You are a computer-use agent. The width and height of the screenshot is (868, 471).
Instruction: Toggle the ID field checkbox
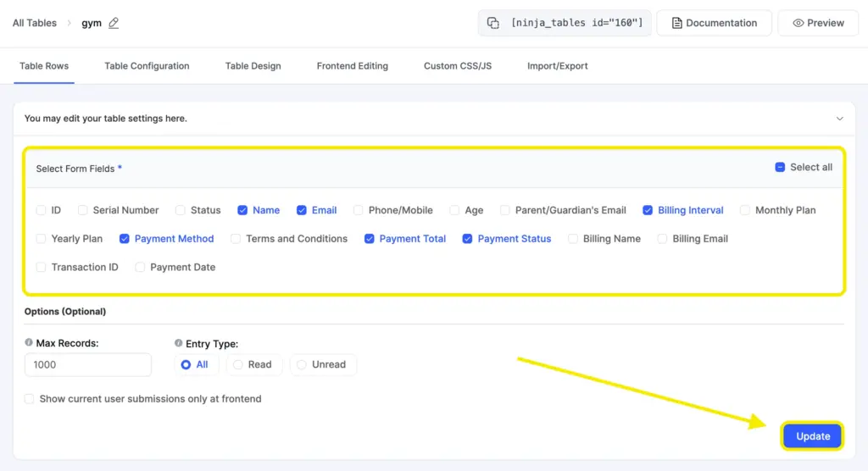pos(41,210)
